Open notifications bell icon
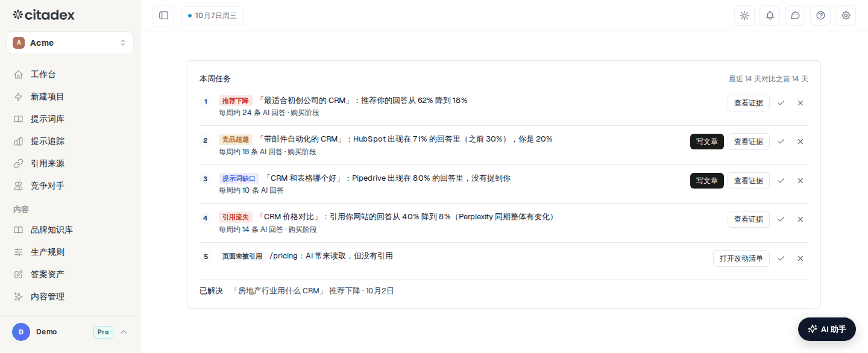Viewport: 868px width, 353px height. [x=770, y=16]
